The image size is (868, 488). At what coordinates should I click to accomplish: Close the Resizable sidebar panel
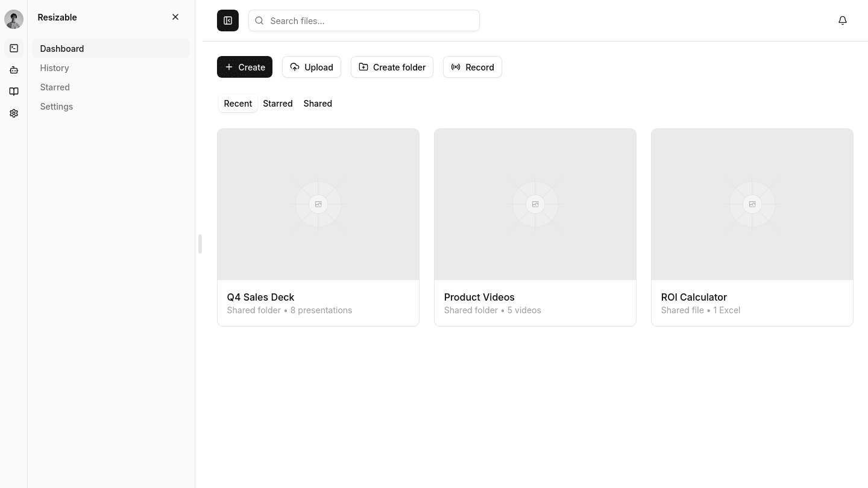(x=175, y=17)
